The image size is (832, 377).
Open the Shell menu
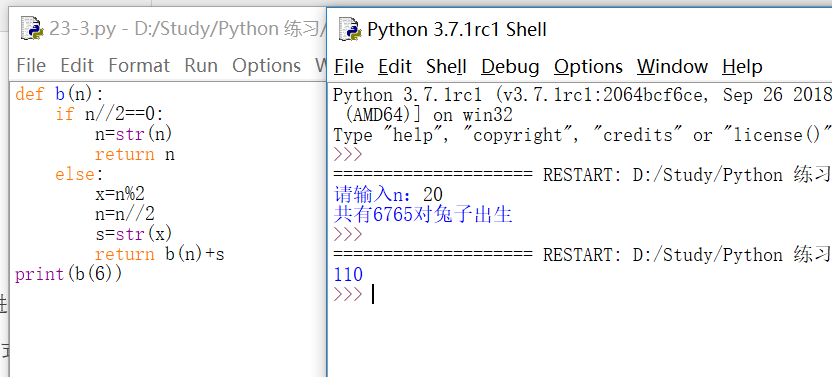[x=446, y=66]
